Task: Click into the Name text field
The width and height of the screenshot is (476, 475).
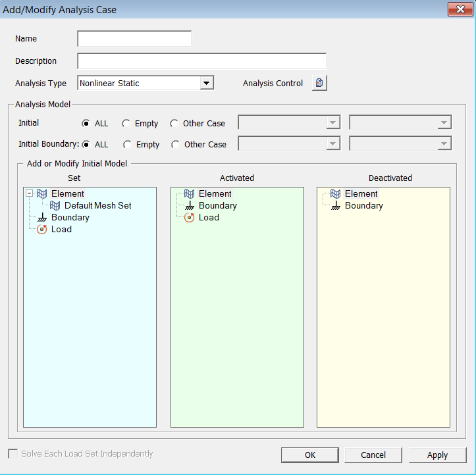Action: coord(134,39)
